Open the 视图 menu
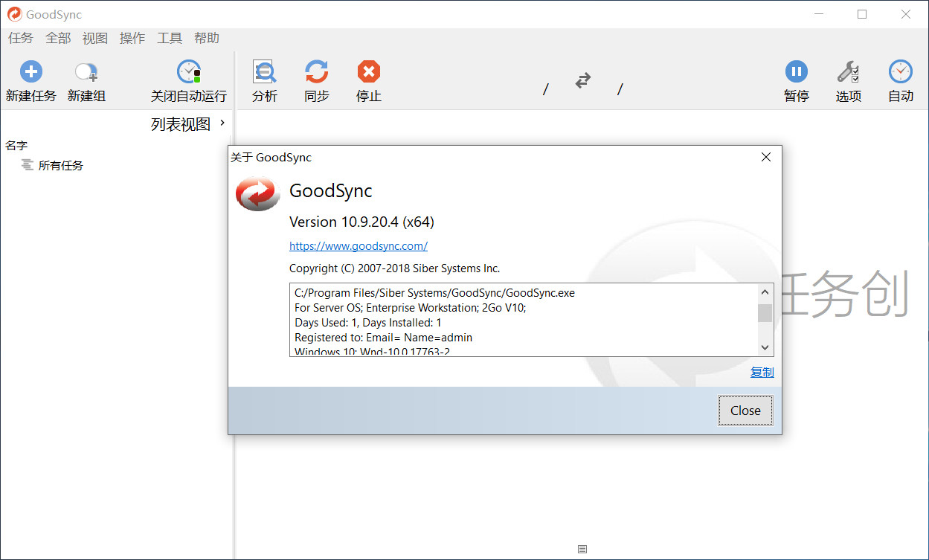This screenshot has height=560, width=929. click(95, 38)
